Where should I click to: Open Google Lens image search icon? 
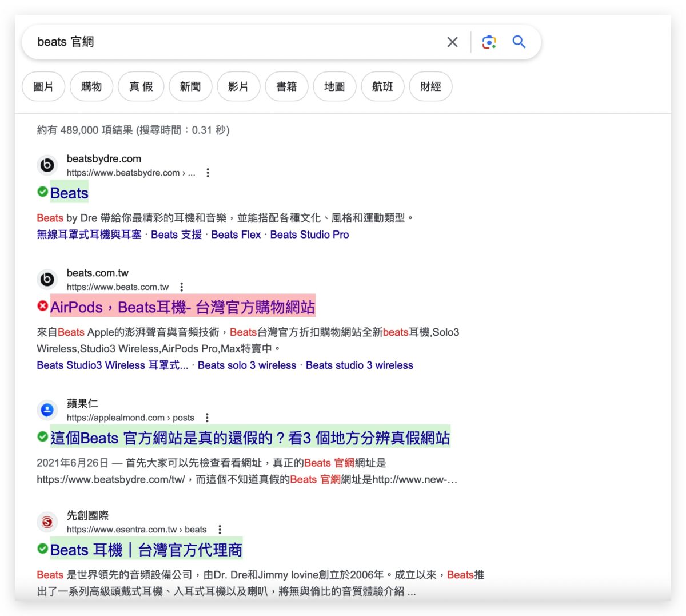point(489,42)
